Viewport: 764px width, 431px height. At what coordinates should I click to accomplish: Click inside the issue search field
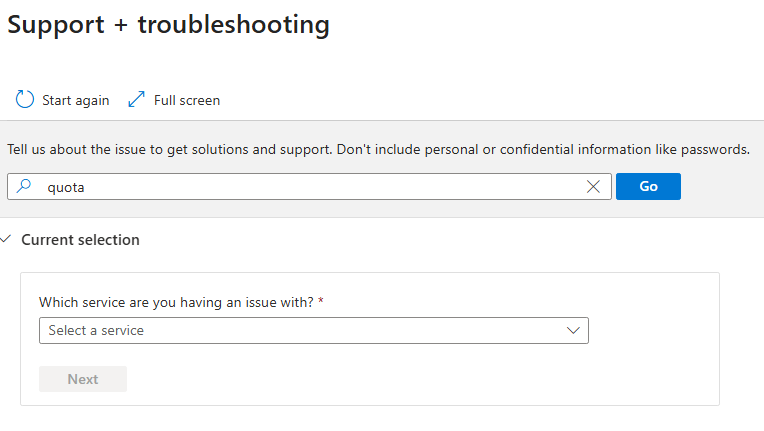pyautogui.click(x=309, y=187)
